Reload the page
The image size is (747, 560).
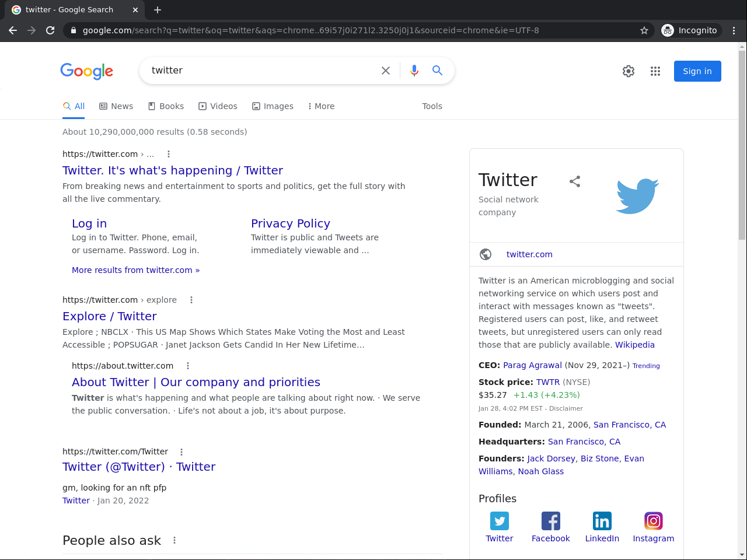click(50, 30)
